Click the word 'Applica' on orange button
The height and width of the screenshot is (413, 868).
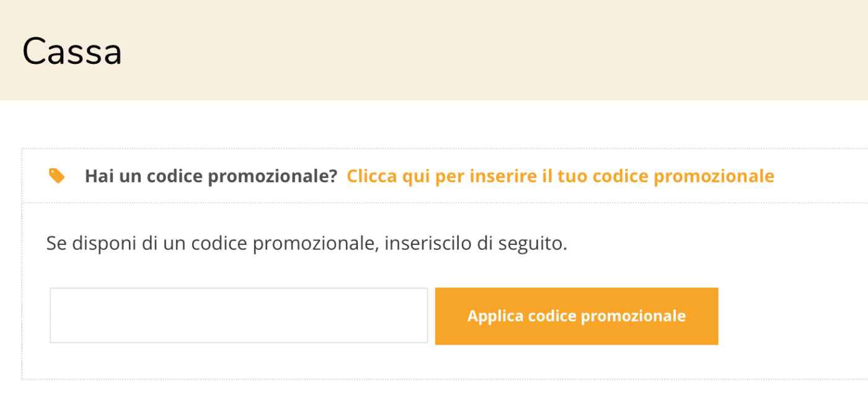coord(495,316)
